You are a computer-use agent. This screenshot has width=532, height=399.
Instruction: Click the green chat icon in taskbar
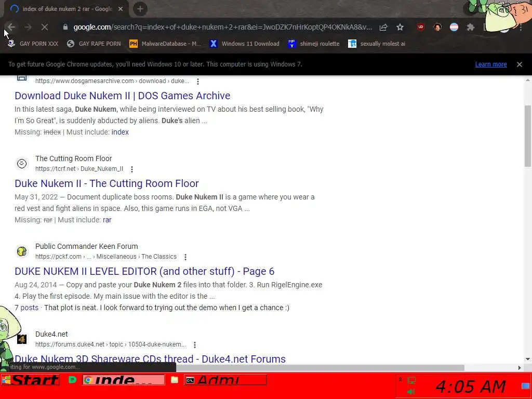point(72,380)
